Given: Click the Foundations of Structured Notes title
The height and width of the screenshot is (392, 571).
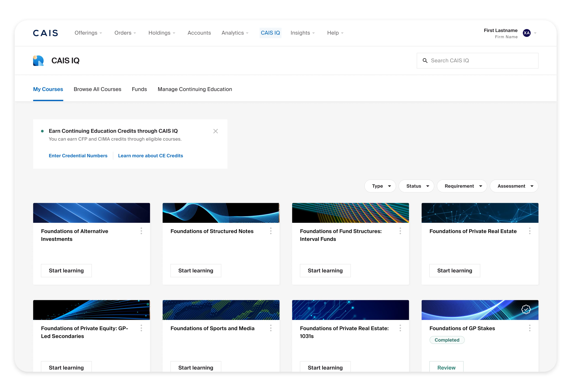Looking at the screenshot, I should pos(212,231).
